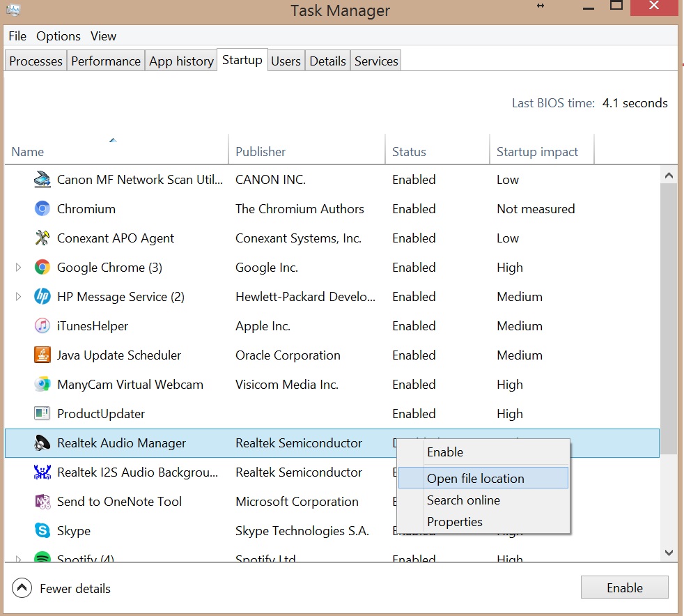Expand the Google Chrome (3) entry
This screenshot has width=684, height=616.
tap(17, 267)
